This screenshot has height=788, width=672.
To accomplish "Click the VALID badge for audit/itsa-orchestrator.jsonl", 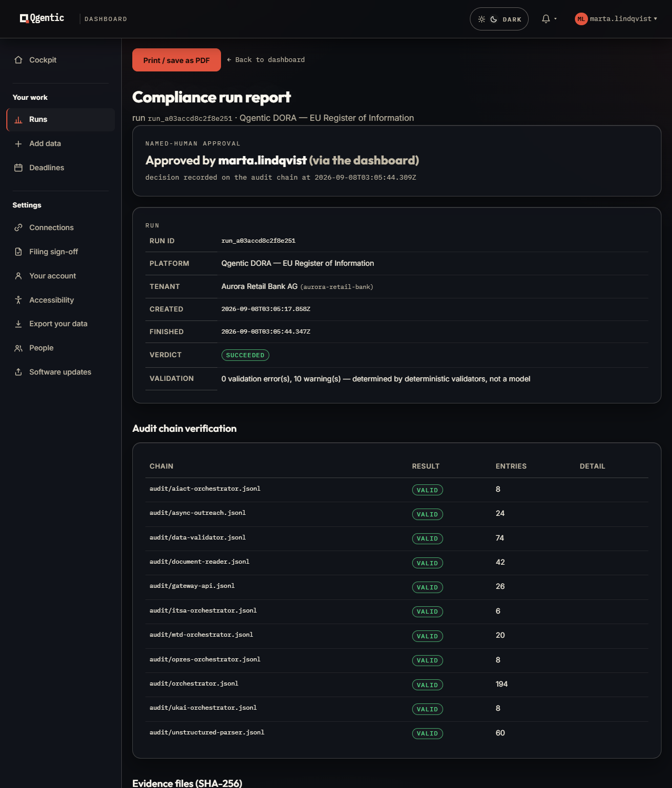I will point(427,612).
